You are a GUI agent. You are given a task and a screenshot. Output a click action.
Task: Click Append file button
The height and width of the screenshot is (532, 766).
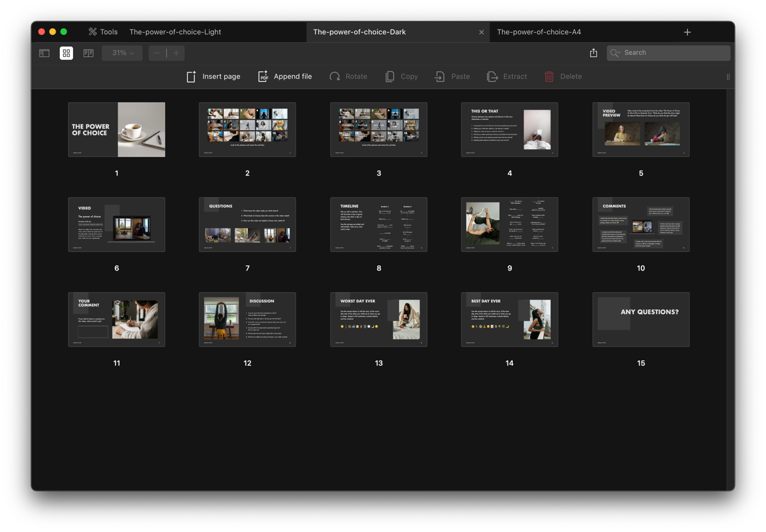pyautogui.click(x=285, y=77)
